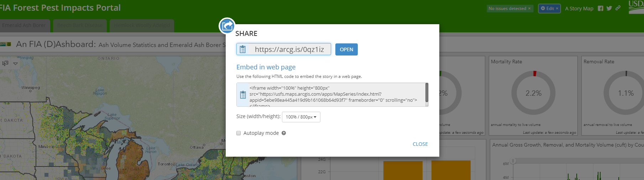Screen dimensions: 644x180
Task: Click the Removal Rate title text
Action: (x=599, y=62)
